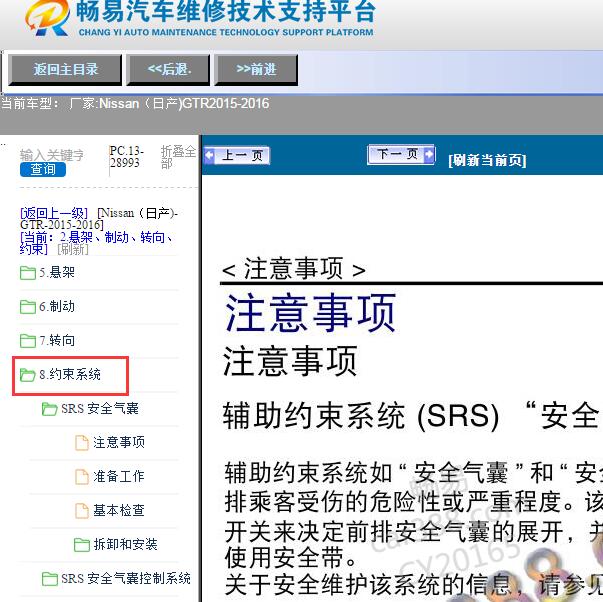603x602 pixels.
Task: Click the folder icon beside 5.悬架
Action: pyautogui.click(x=28, y=273)
